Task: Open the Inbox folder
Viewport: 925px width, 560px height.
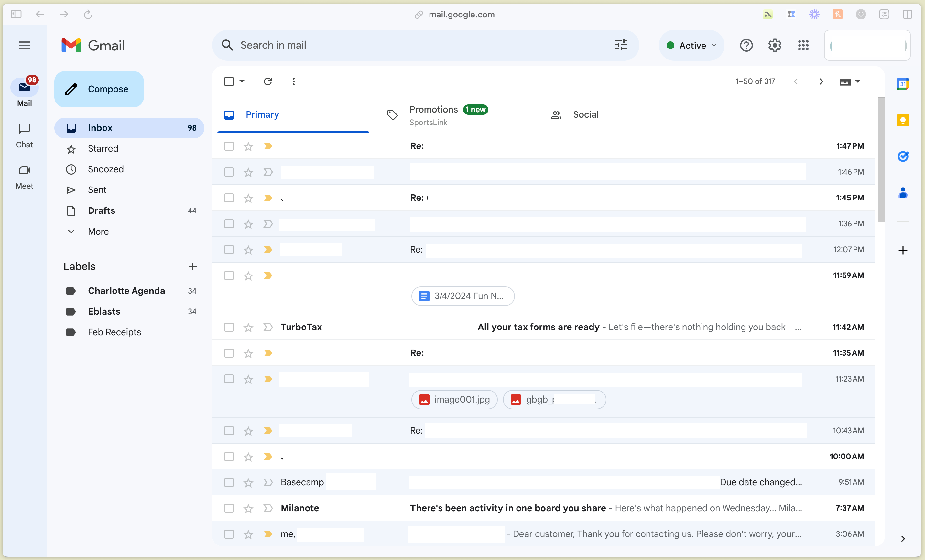Action: click(129, 128)
